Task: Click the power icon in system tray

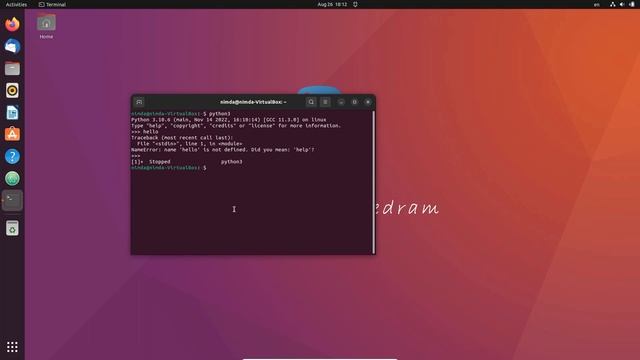Action: pyautogui.click(x=632, y=4)
